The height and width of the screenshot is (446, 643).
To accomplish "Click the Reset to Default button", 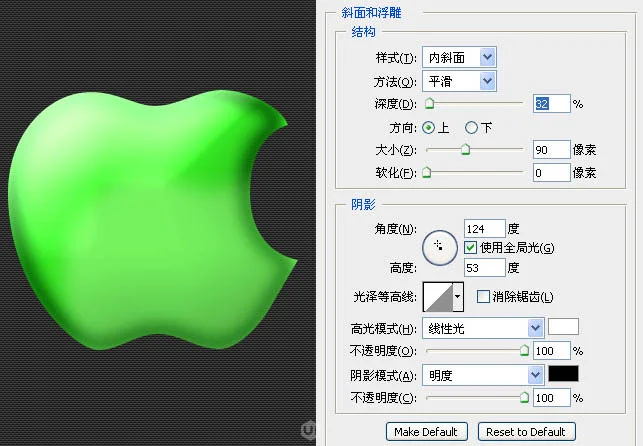I will pos(527,432).
